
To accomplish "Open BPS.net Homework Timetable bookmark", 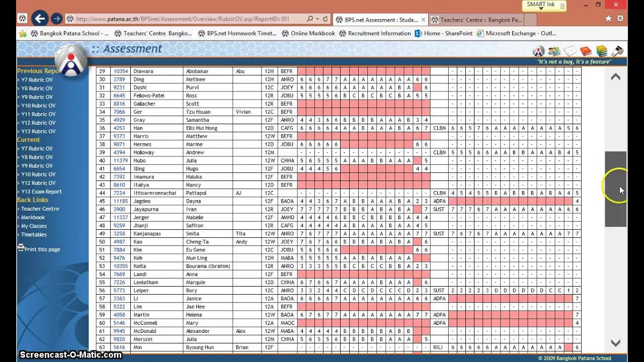I will coord(237,34).
